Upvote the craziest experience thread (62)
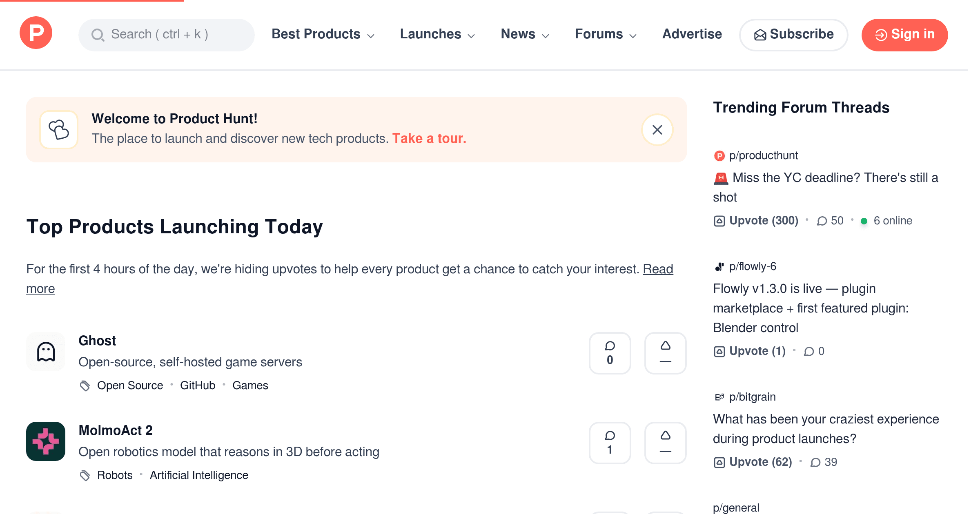This screenshot has height=514, width=980. 753,462
